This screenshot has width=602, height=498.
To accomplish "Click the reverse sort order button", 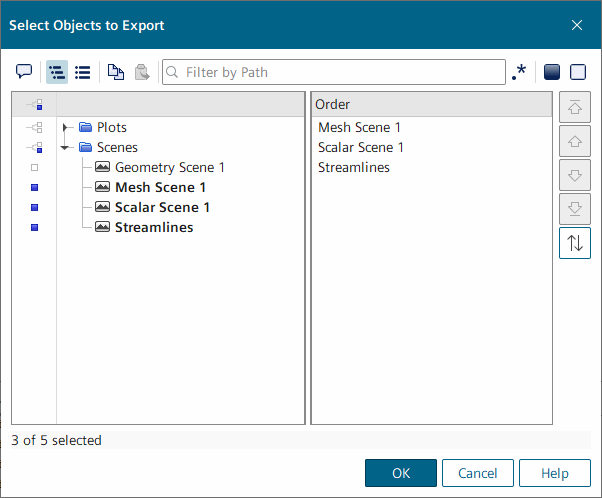I will pyautogui.click(x=574, y=243).
